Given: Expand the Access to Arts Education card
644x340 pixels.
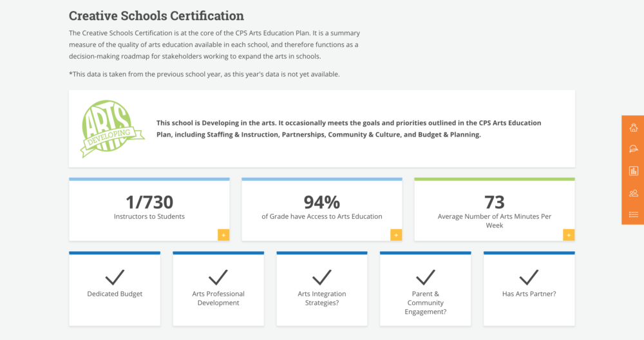Looking at the screenshot, I should tap(396, 235).
